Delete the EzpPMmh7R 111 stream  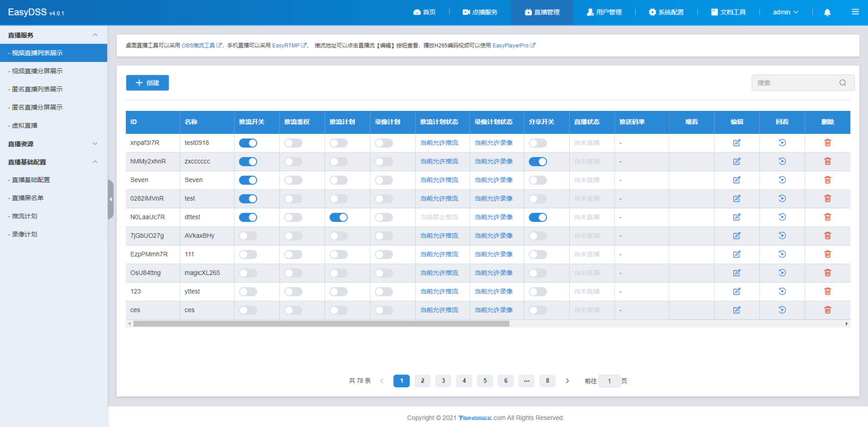coord(827,254)
